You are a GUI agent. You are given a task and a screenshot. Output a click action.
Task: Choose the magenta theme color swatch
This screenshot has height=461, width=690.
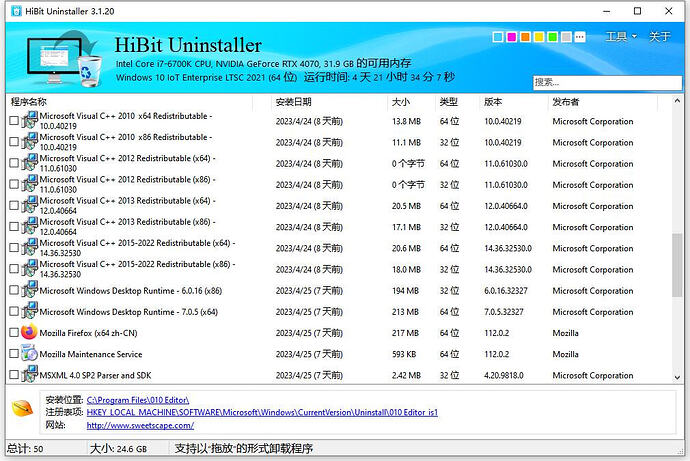[x=511, y=37]
